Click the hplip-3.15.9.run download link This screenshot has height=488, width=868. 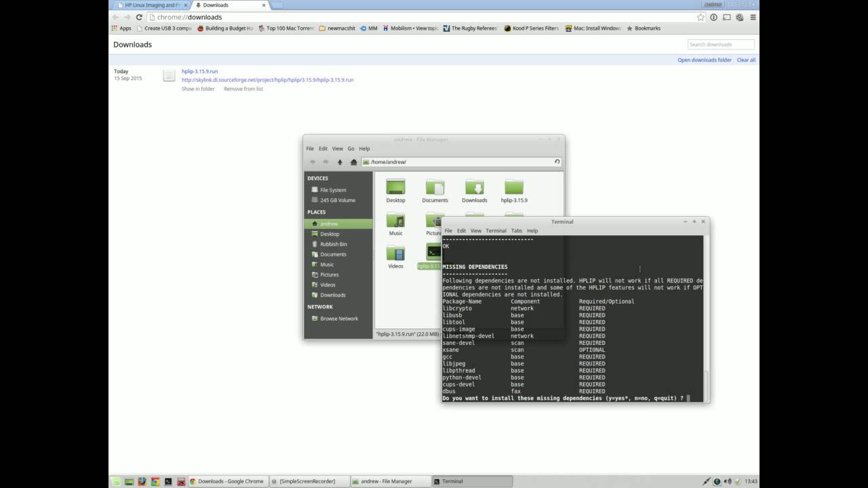[x=199, y=71]
